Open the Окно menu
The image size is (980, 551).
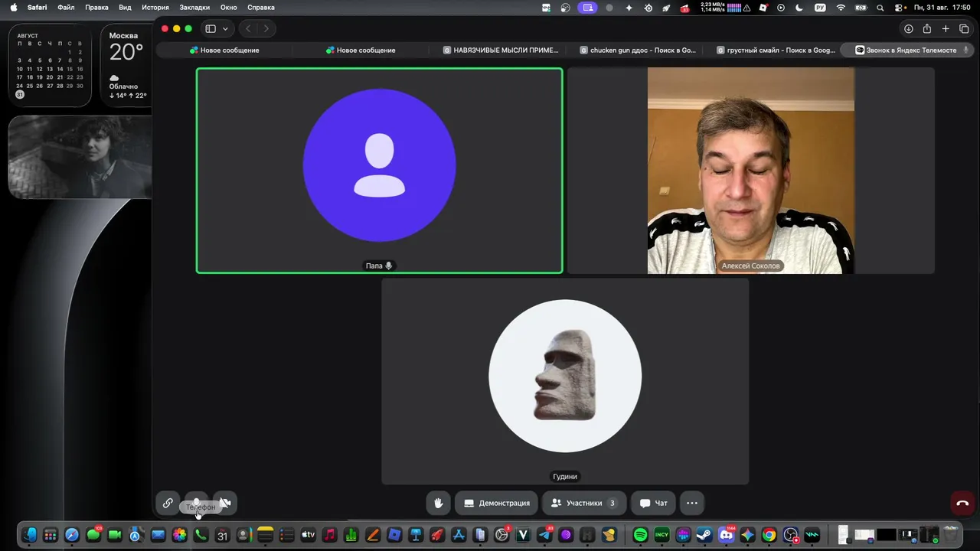pos(228,8)
